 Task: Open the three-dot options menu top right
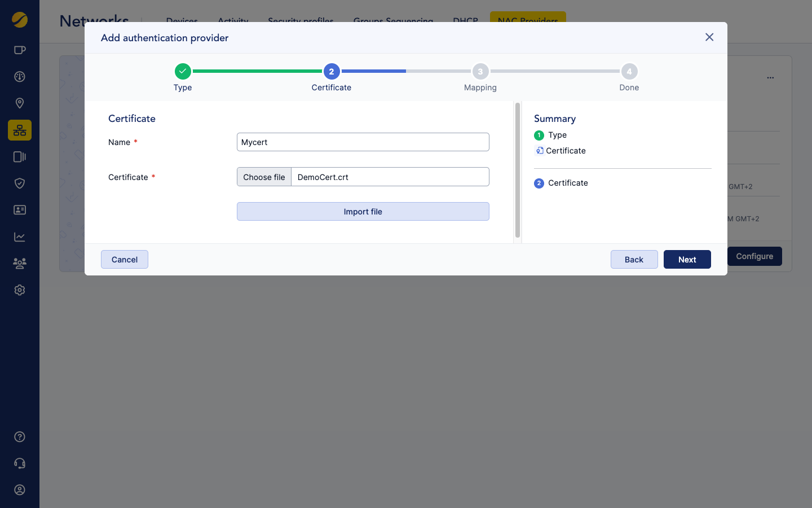click(770, 78)
